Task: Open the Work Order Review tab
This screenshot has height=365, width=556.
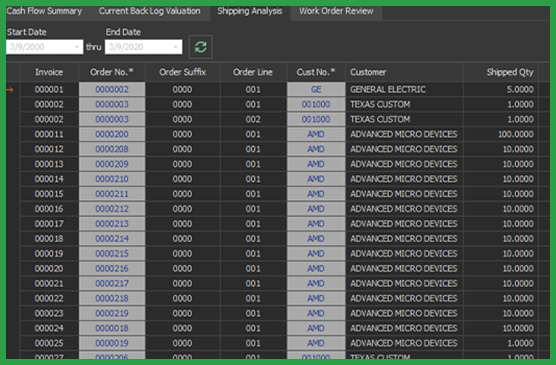Action: pyautogui.click(x=336, y=11)
